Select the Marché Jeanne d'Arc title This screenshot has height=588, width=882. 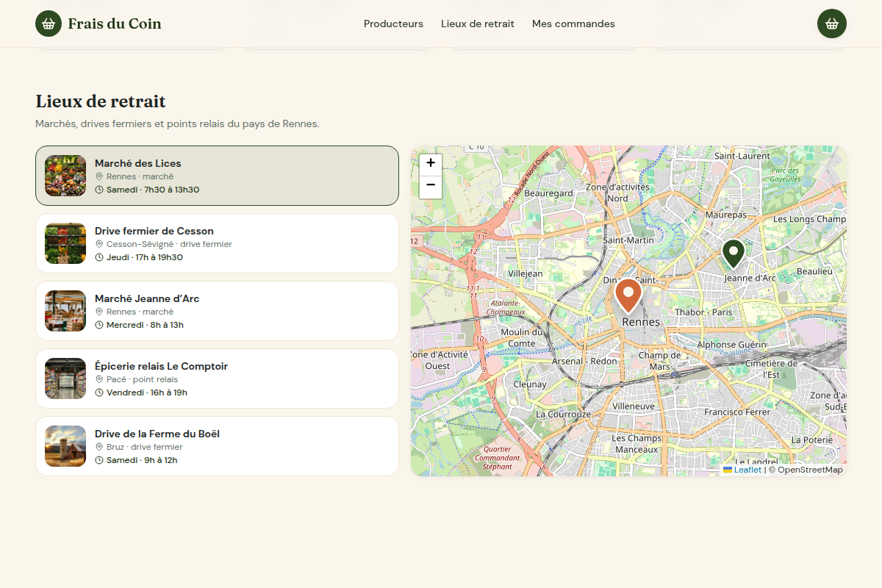[x=147, y=298]
